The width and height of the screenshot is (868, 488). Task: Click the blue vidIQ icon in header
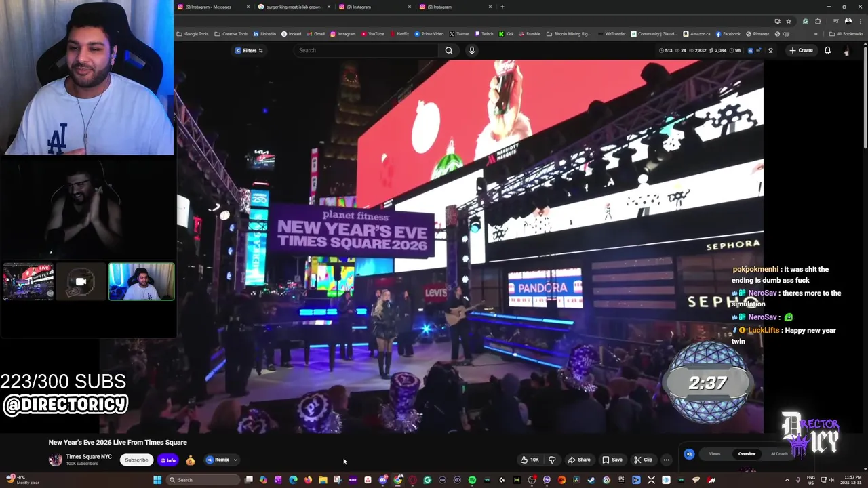coord(750,50)
